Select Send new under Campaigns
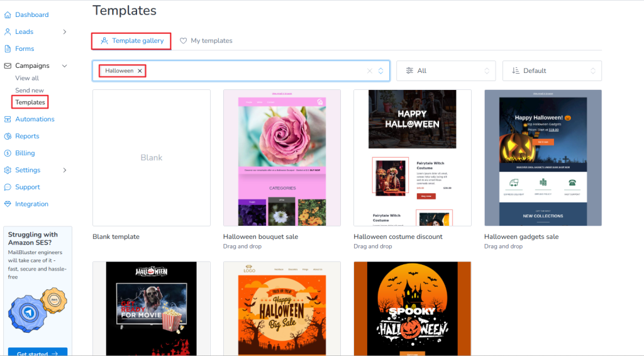 (29, 91)
